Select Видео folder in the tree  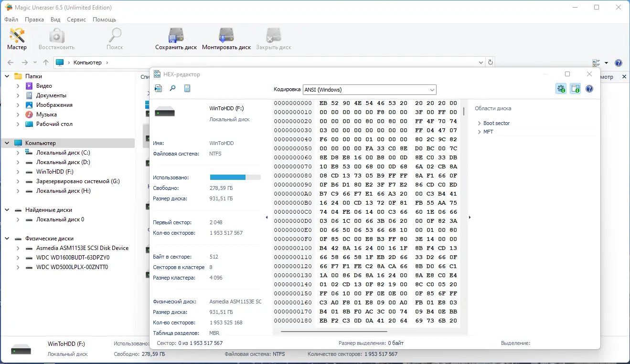click(44, 86)
